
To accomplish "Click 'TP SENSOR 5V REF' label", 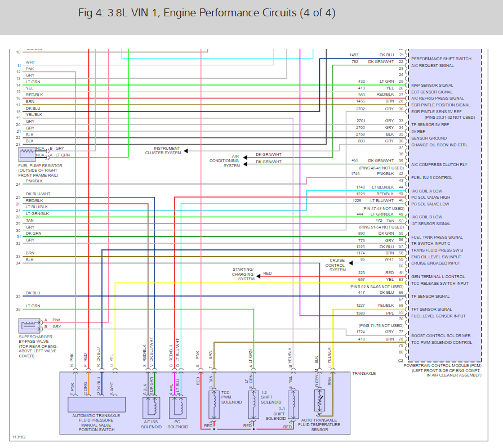I will click(430, 124).
